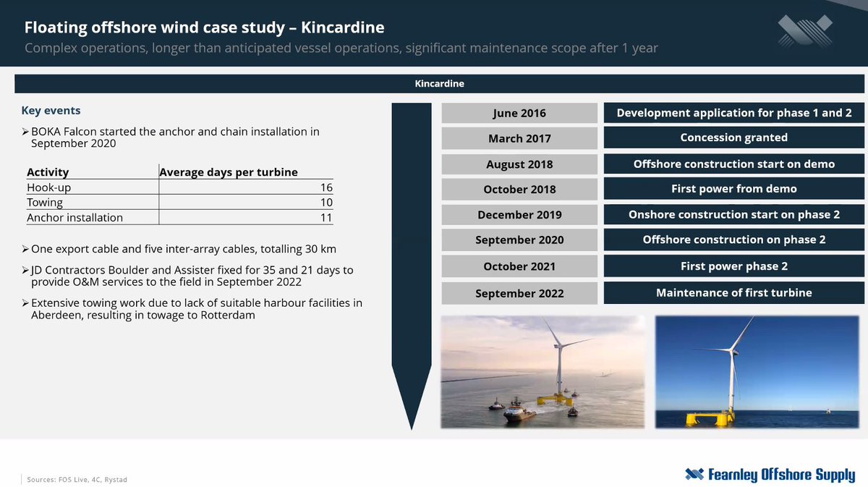Select the 'October 2018' timeline date
Image resolution: width=868 pixels, height=487 pixels.
[519, 190]
